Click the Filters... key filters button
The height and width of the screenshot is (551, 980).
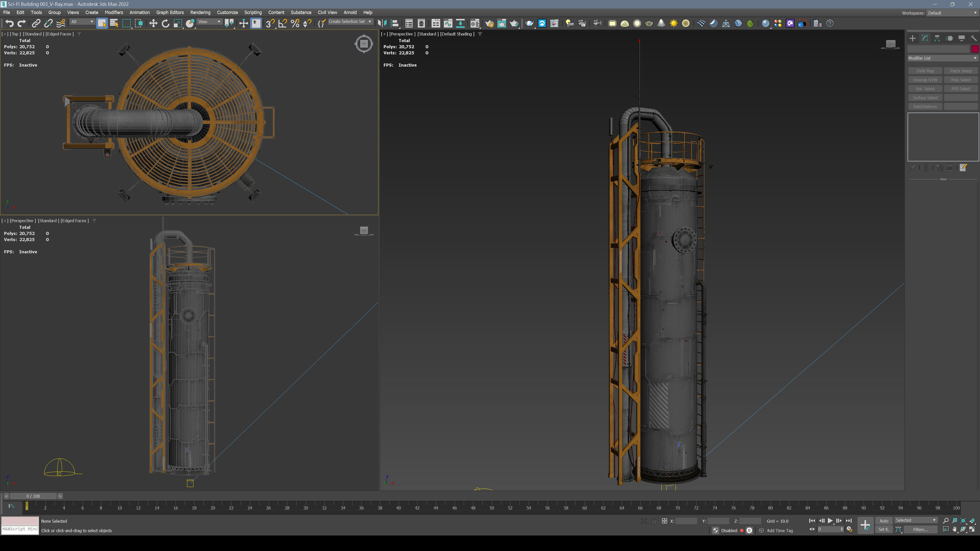(920, 529)
